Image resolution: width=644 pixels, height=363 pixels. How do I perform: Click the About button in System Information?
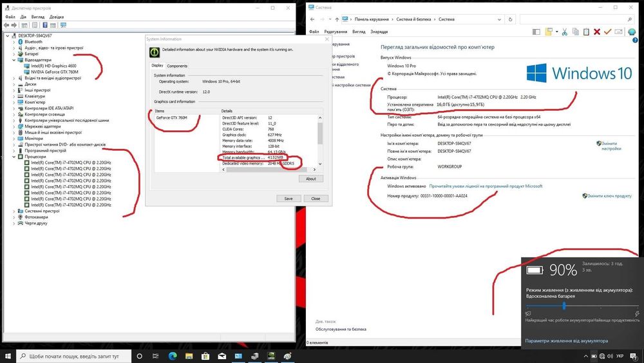(x=311, y=179)
